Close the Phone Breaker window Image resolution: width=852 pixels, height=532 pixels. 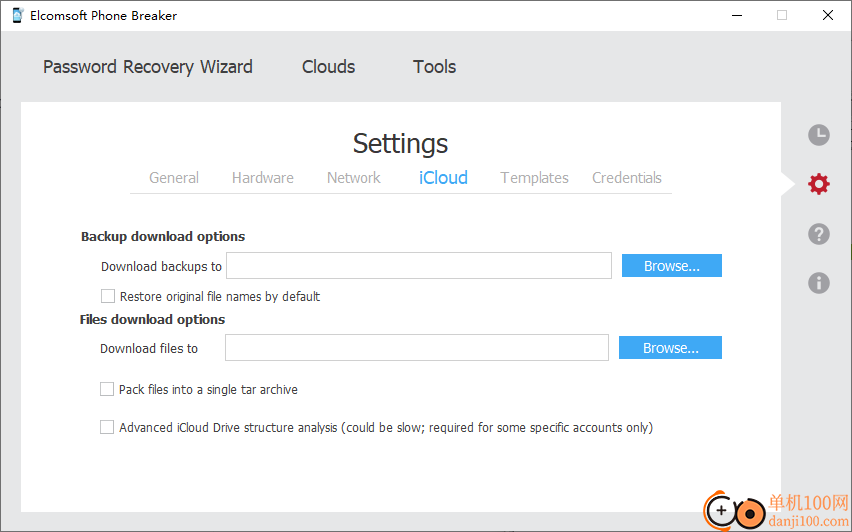coord(828,15)
